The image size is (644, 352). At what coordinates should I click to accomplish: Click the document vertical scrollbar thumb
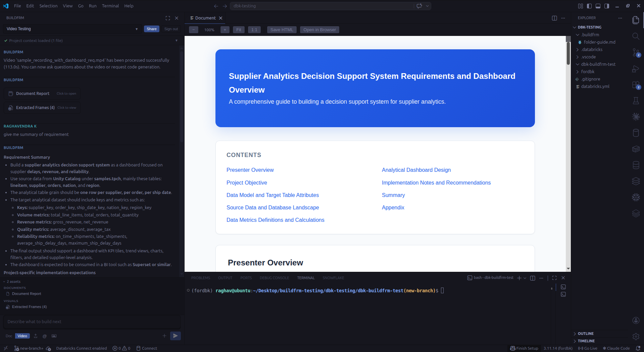click(568, 53)
